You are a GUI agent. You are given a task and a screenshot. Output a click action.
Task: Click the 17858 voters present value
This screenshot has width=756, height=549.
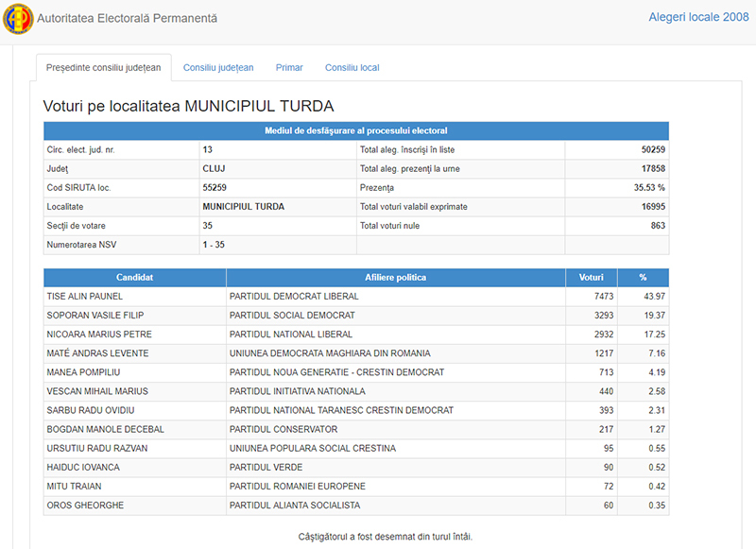(x=653, y=169)
